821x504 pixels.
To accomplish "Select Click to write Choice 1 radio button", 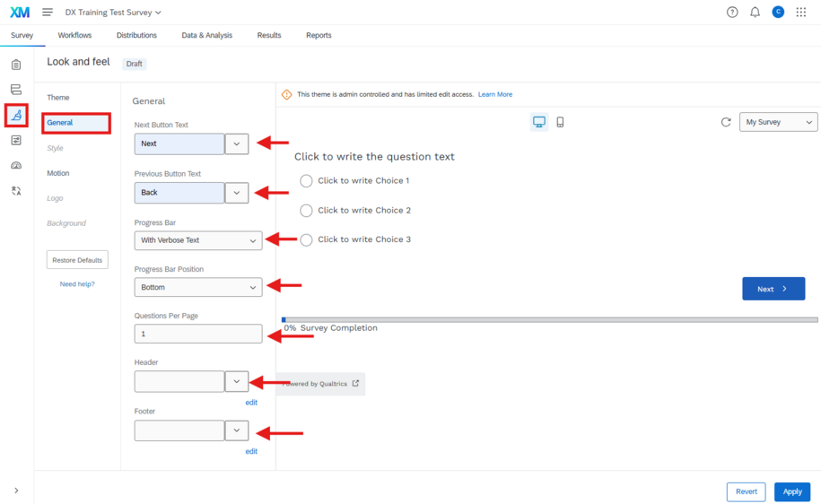I will (x=306, y=180).
